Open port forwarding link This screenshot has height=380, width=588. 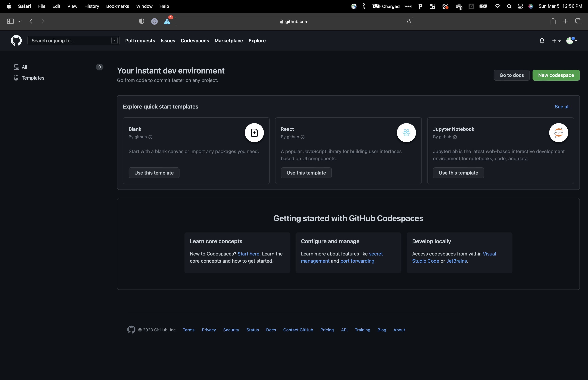pyautogui.click(x=357, y=261)
